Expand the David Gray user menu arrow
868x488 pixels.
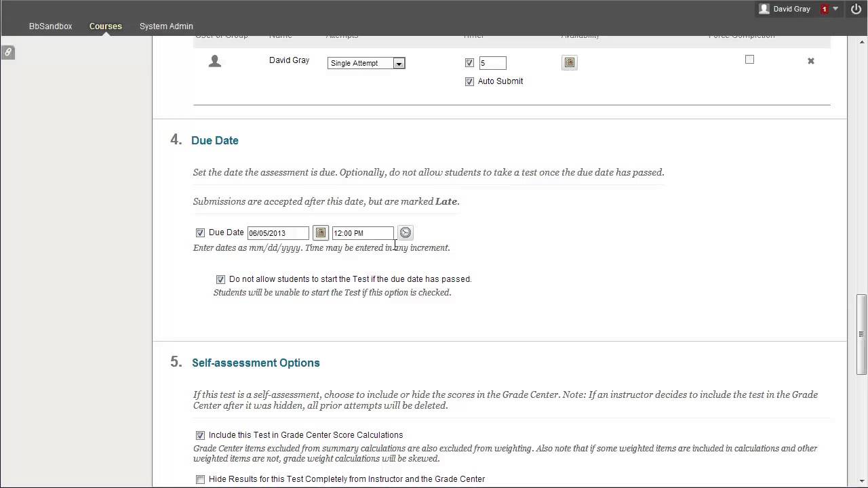[x=835, y=9]
